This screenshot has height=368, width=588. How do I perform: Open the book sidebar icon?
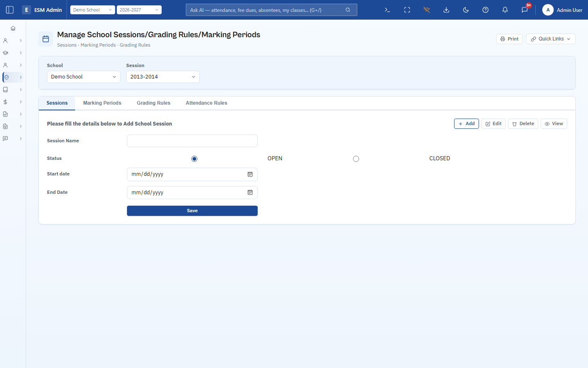point(5,90)
